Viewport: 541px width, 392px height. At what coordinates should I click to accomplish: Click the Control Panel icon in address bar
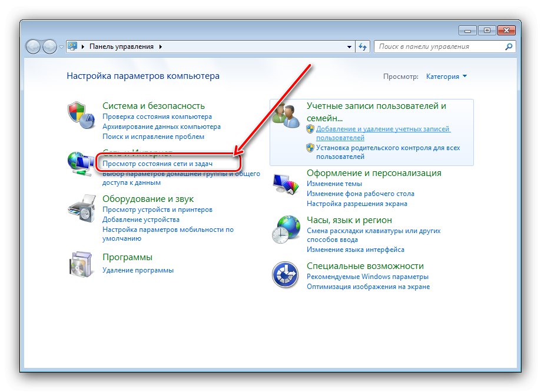pyautogui.click(x=72, y=46)
